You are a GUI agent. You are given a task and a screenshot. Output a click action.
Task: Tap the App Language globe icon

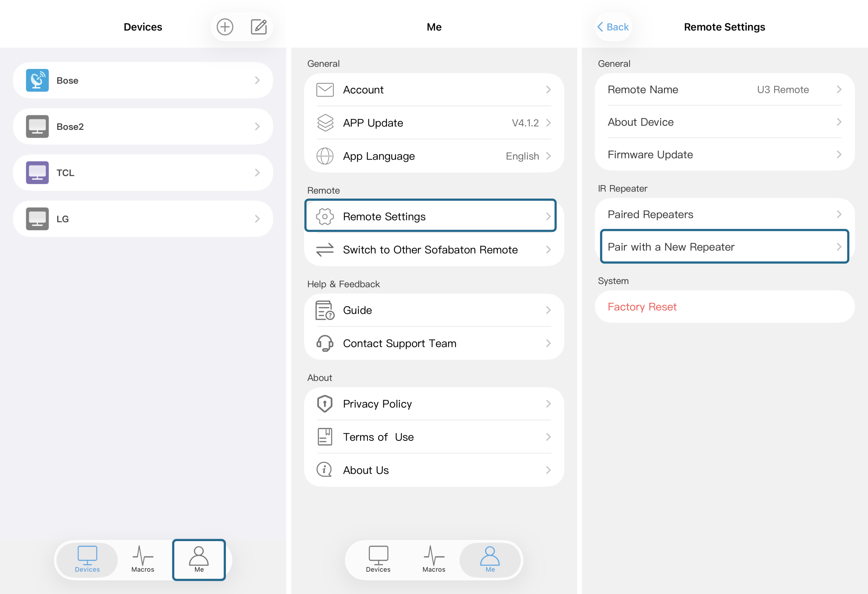325,156
